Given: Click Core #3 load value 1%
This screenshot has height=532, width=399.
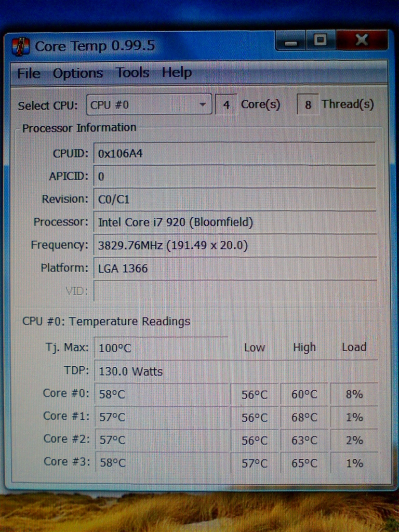Looking at the screenshot, I should point(354,463).
